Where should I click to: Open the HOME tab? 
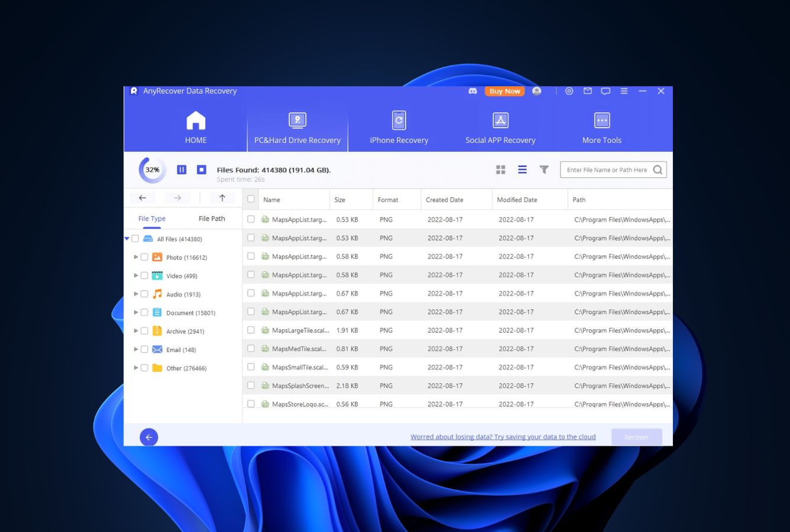coord(196,128)
